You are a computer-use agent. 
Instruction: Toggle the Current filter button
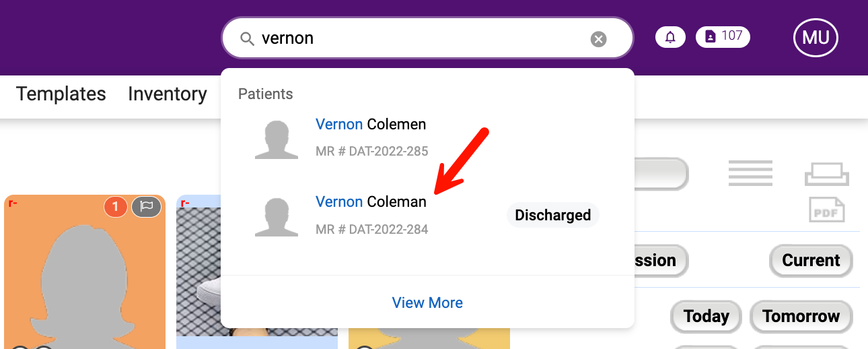pyautogui.click(x=811, y=261)
